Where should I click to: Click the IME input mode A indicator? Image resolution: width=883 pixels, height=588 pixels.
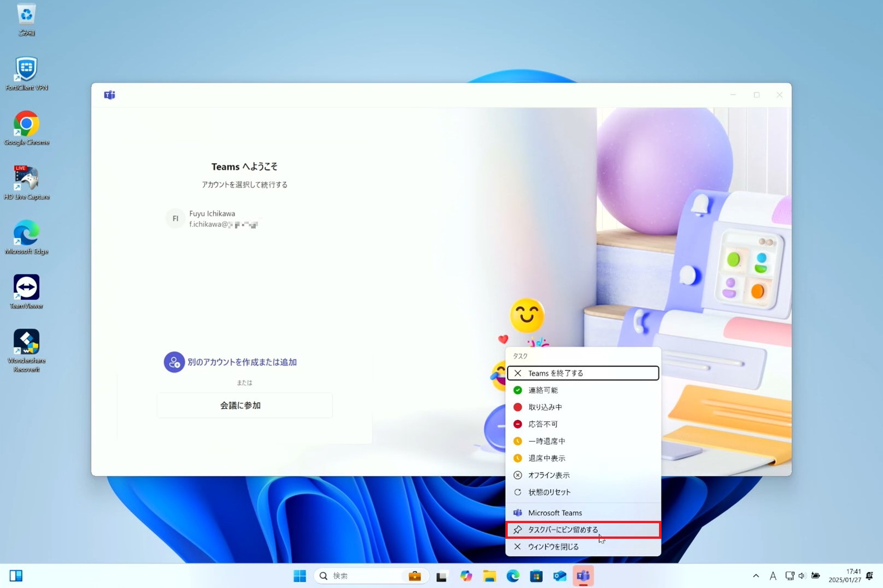pos(773,576)
